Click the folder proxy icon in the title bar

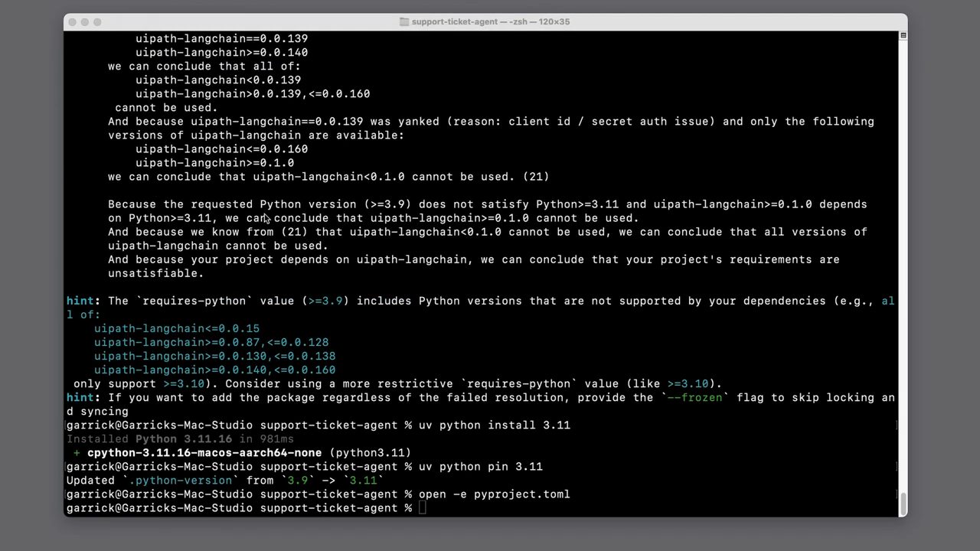404,22
